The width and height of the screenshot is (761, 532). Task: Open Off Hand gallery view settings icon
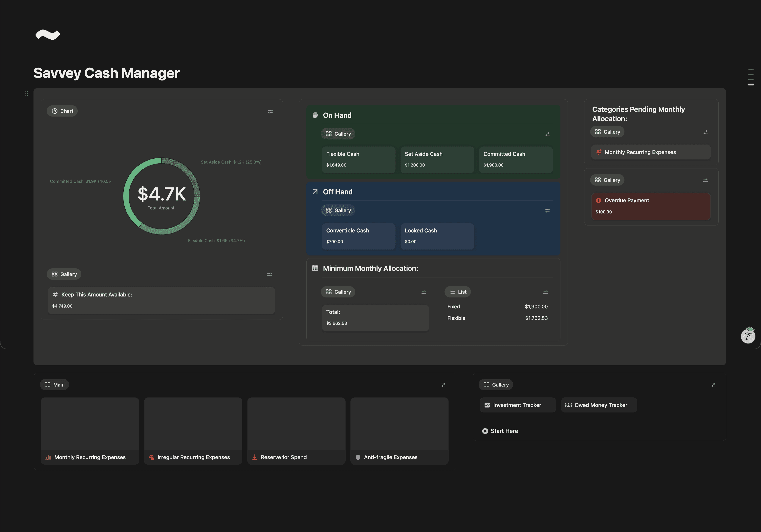(x=547, y=211)
